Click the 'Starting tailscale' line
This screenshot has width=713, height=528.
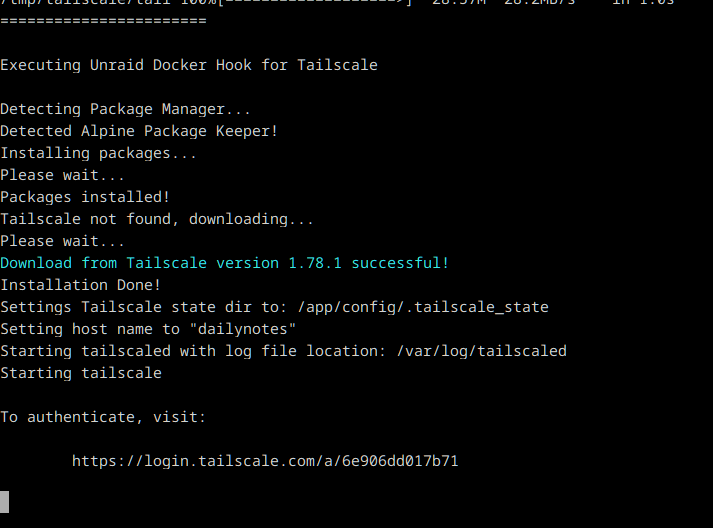tap(81, 373)
